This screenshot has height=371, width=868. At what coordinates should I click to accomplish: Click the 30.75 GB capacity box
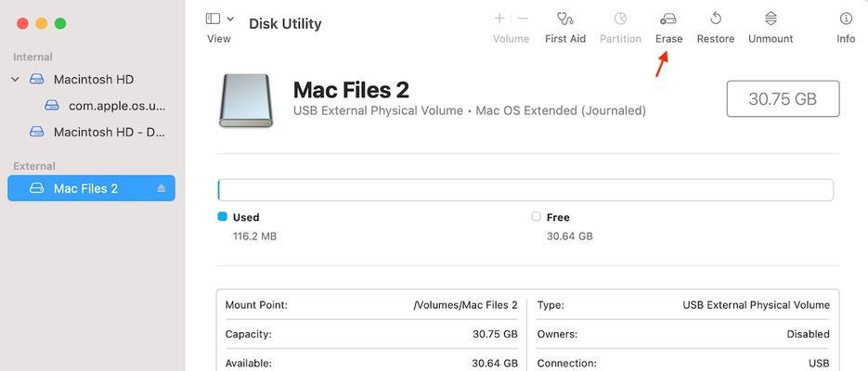click(783, 99)
